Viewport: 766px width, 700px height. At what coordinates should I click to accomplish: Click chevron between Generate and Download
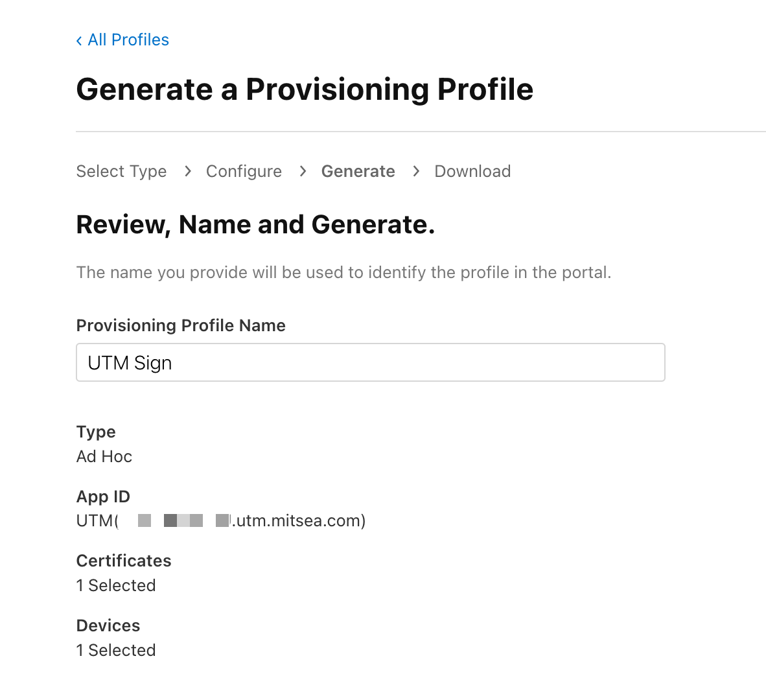pyautogui.click(x=416, y=171)
